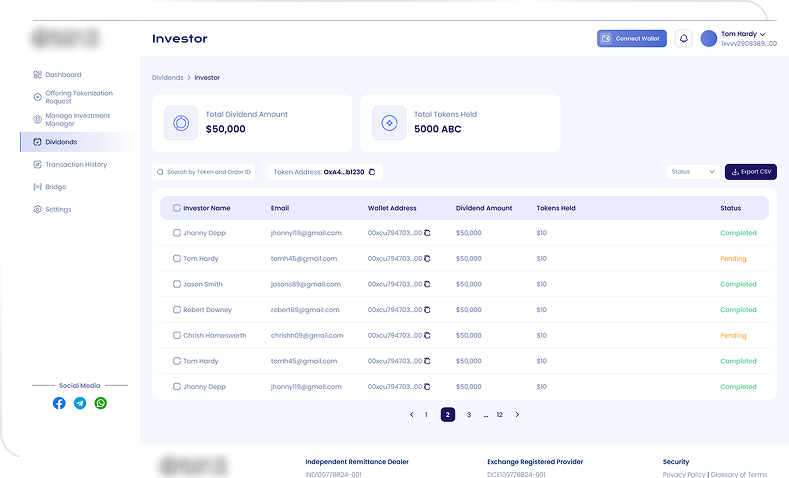The image size is (789, 478).
Task: Click the notification bell icon
Action: [684, 38]
